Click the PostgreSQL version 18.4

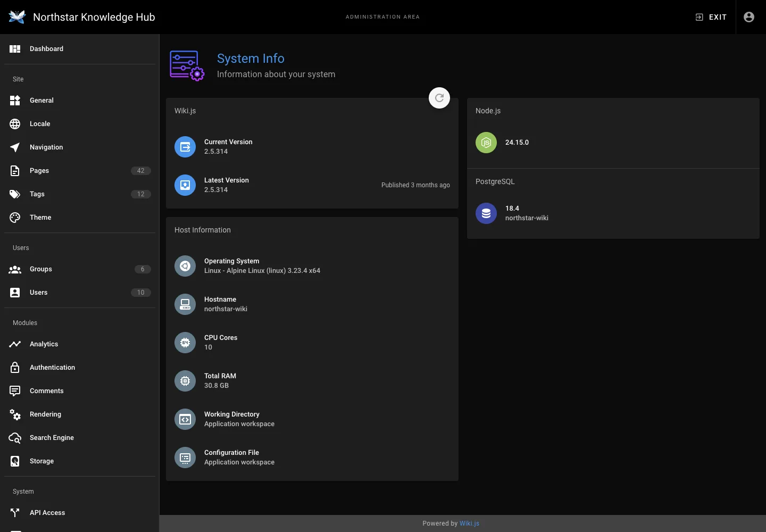pyautogui.click(x=512, y=209)
